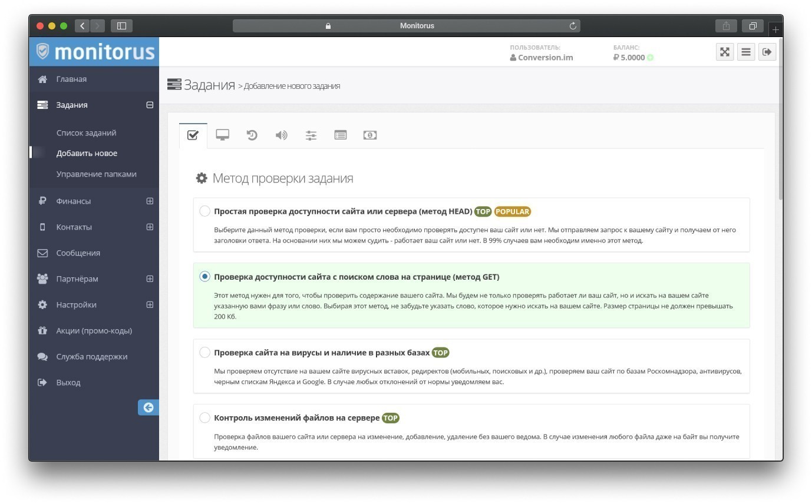Click the server icon beside Задания in sidebar
Image resolution: width=812 pixels, height=504 pixels.
42,105
